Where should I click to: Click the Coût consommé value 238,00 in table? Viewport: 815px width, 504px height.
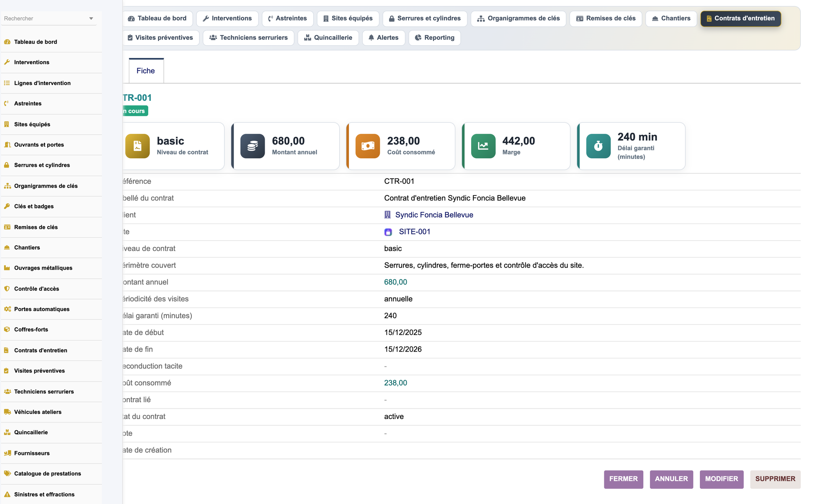(396, 383)
